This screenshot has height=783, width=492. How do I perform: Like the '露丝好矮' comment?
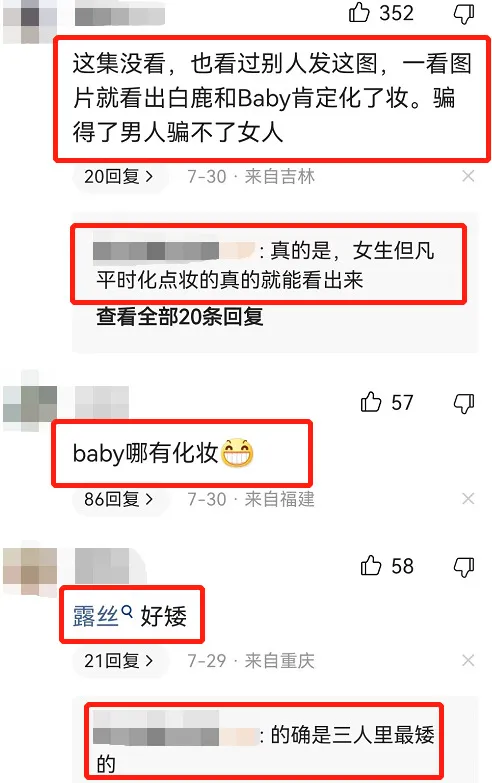click(371, 566)
